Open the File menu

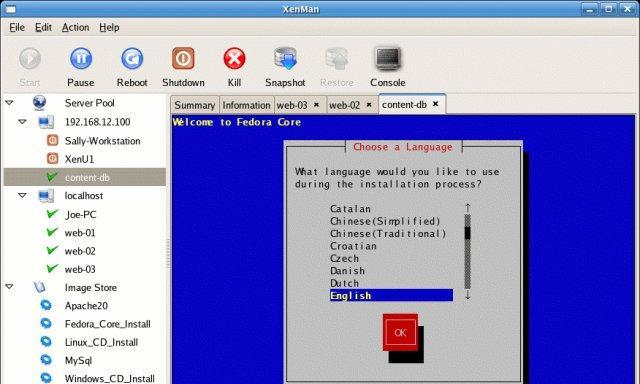tap(17, 27)
